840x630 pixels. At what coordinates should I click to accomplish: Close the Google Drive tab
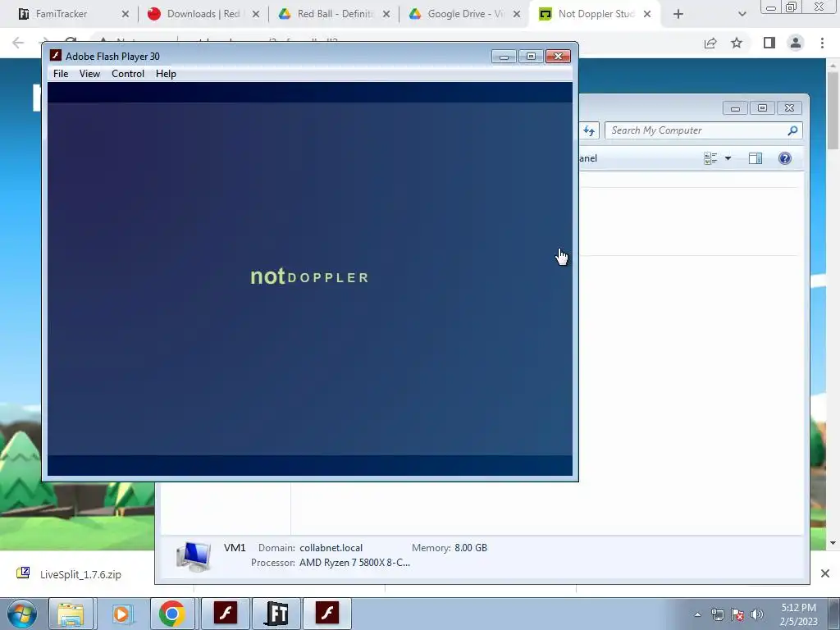(517, 14)
